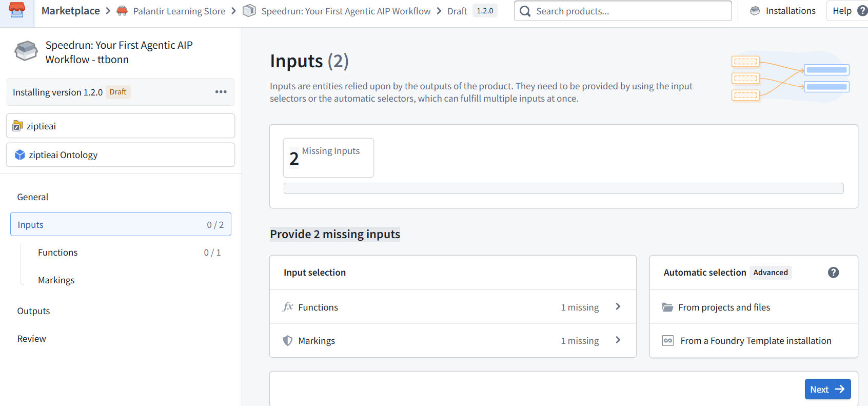Image resolution: width=868 pixels, height=406 pixels.
Task: Click the ziptieai project folder icon
Action: point(18,126)
